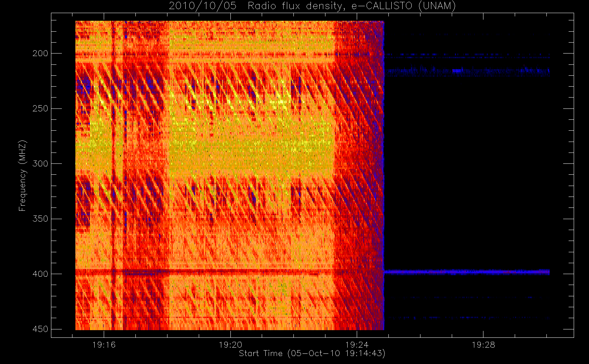
Task: Click the 19:28 time tick label
Action: coord(483,345)
